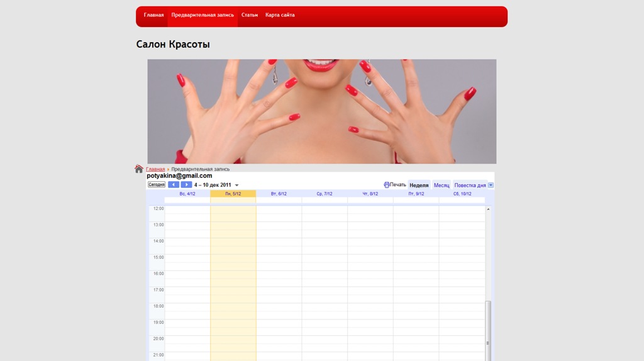Click the Пн, 5/12 day header
Screen dimensions: 644x361
click(x=233, y=194)
